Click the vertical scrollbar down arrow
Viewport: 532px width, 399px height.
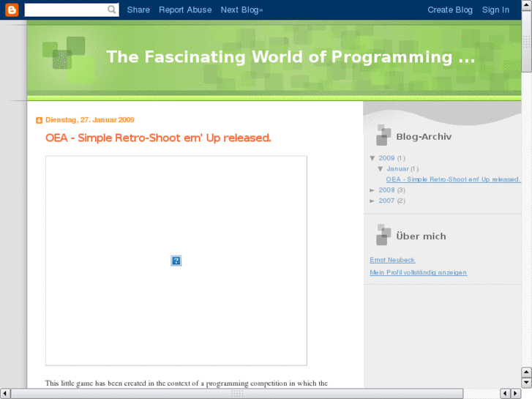click(526, 383)
